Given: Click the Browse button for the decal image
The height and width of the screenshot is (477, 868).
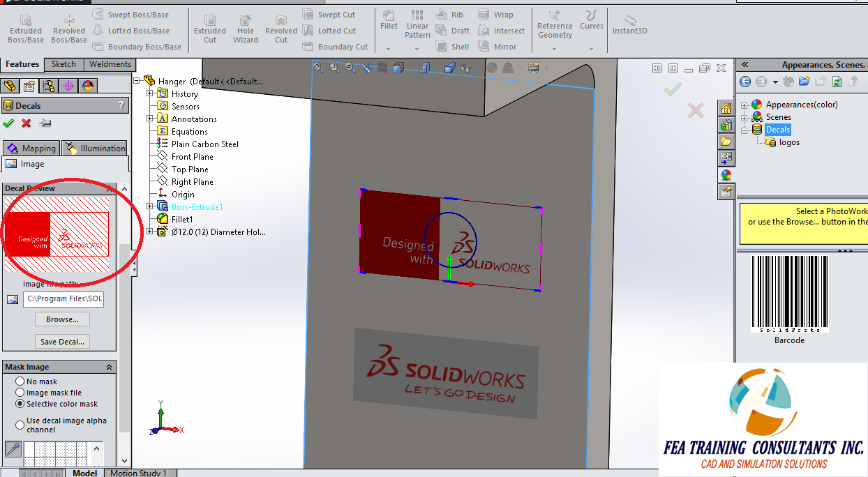Looking at the screenshot, I should pyautogui.click(x=62, y=319).
